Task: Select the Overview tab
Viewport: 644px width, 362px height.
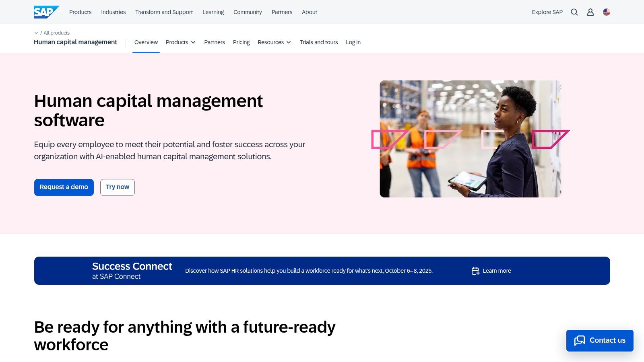Action: coord(146,42)
